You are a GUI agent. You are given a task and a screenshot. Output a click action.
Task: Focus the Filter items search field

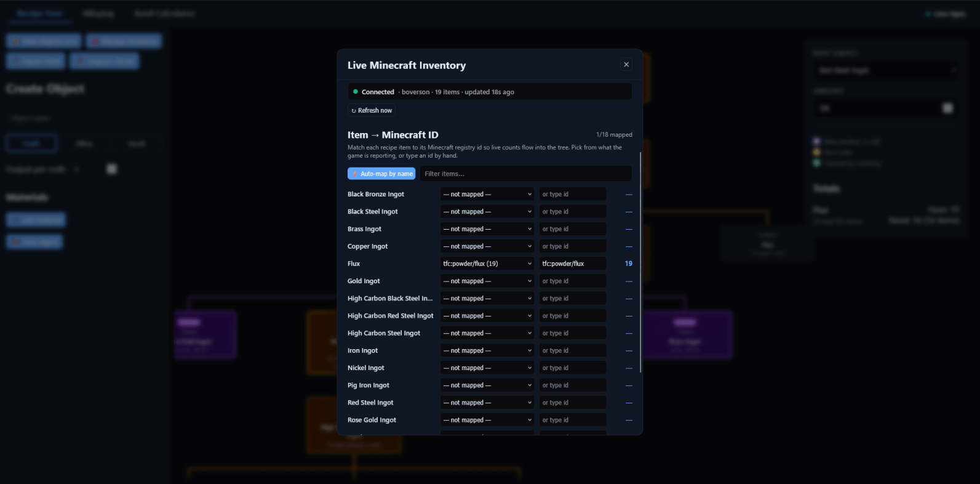[526, 174]
